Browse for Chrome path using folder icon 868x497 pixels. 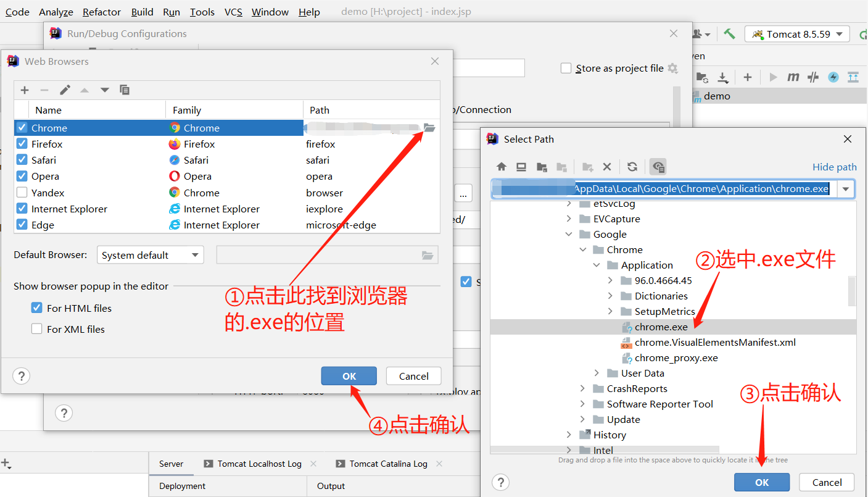(x=429, y=128)
